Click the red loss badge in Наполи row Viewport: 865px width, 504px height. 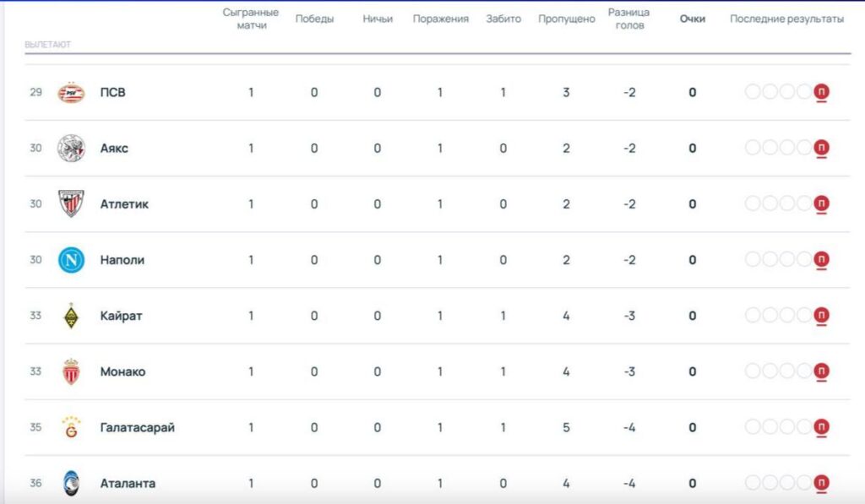point(821,260)
